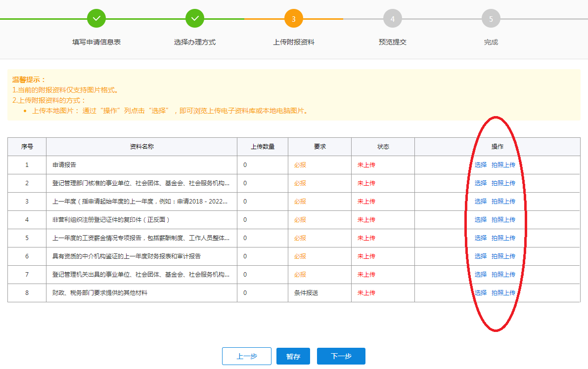
Task: Click the gray step 4 circle
Action: (x=393, y=19)
